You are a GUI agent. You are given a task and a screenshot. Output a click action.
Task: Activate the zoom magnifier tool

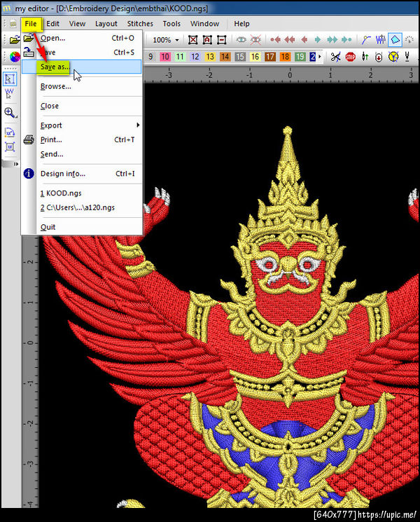coord(10,113)
